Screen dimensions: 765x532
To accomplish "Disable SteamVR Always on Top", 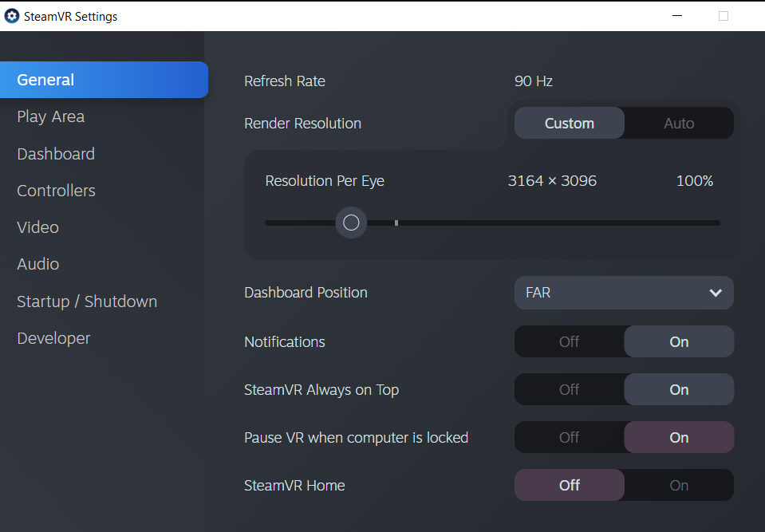I will (x=569, y=389).
